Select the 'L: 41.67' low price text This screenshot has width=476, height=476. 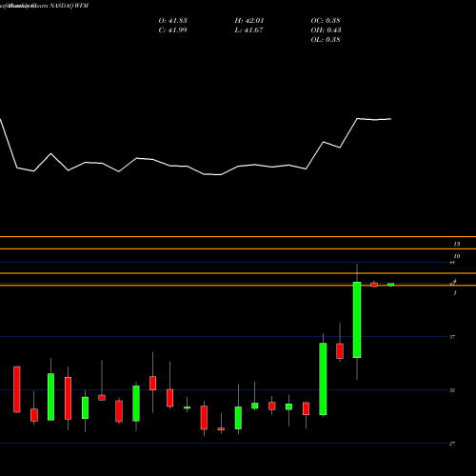coord(248,30)
